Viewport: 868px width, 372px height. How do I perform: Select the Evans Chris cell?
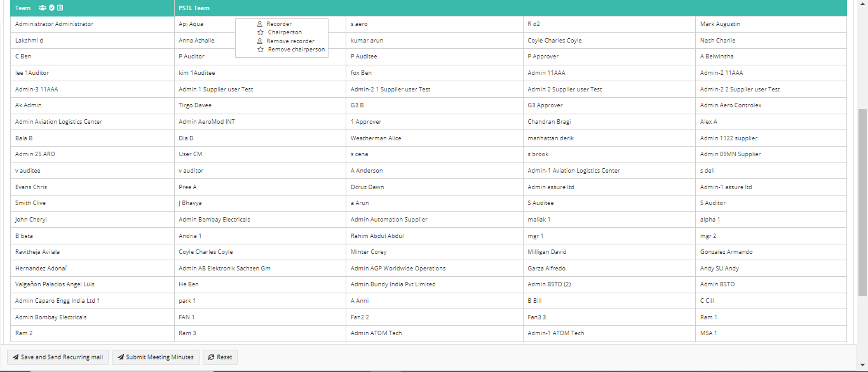(x=93, y=187)
